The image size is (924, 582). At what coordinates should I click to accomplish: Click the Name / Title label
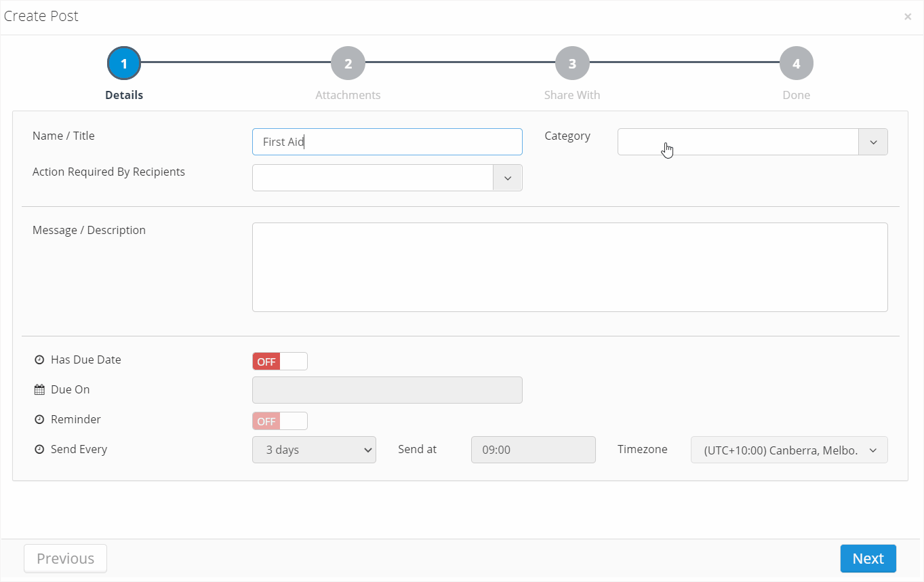pos(64,136)
